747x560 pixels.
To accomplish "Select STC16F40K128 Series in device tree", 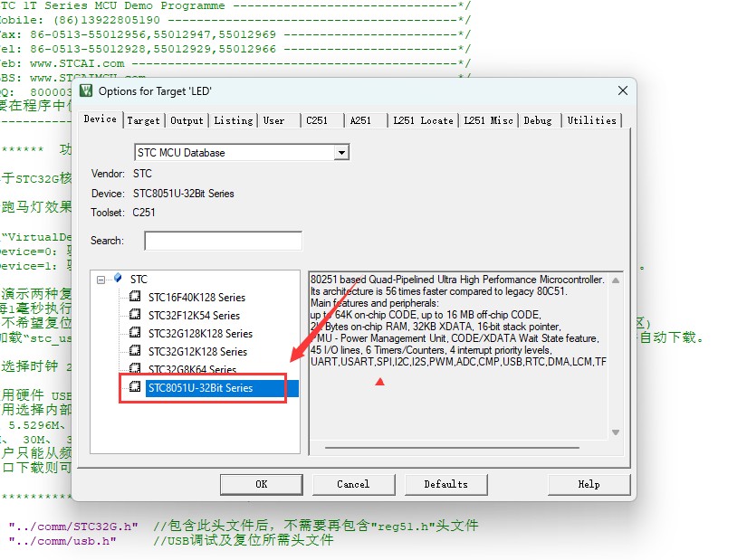I will [196, 298].
